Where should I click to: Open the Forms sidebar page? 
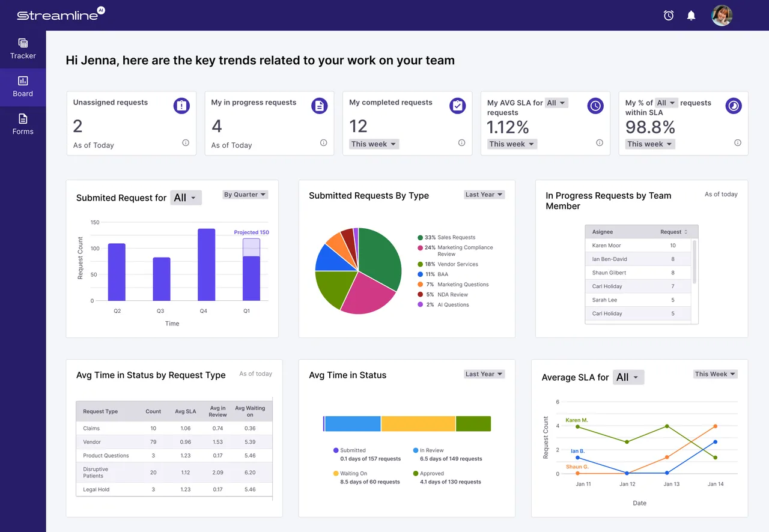tap(23, 125)
